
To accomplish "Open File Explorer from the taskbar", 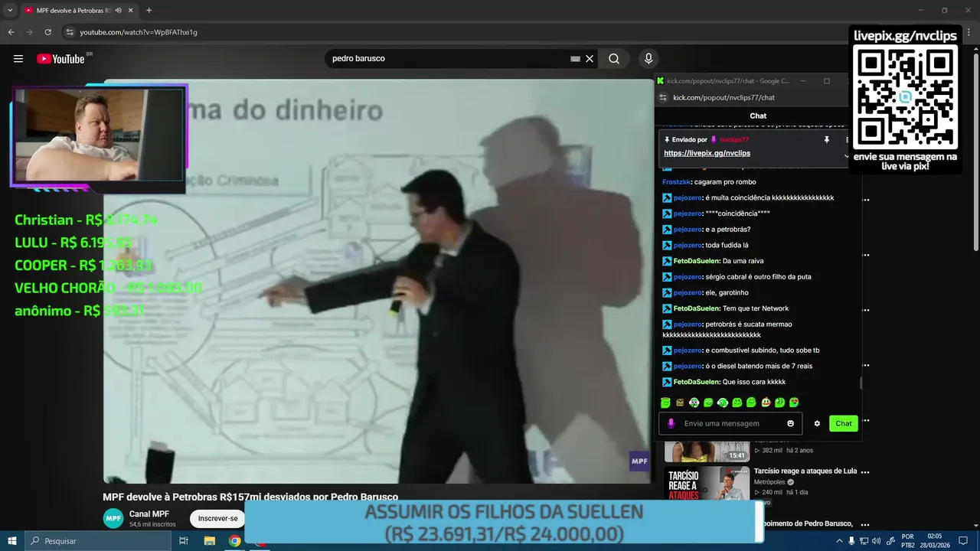I will pyautogui.click(x=209, y=541).
